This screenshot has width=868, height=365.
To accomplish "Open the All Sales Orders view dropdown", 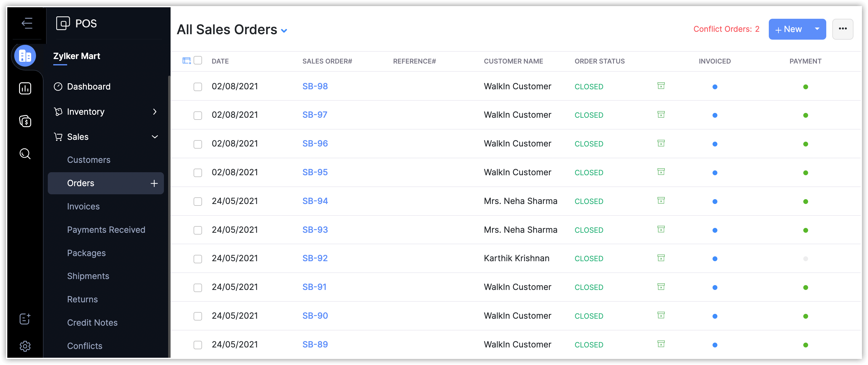I will click(x=284, y=31).
